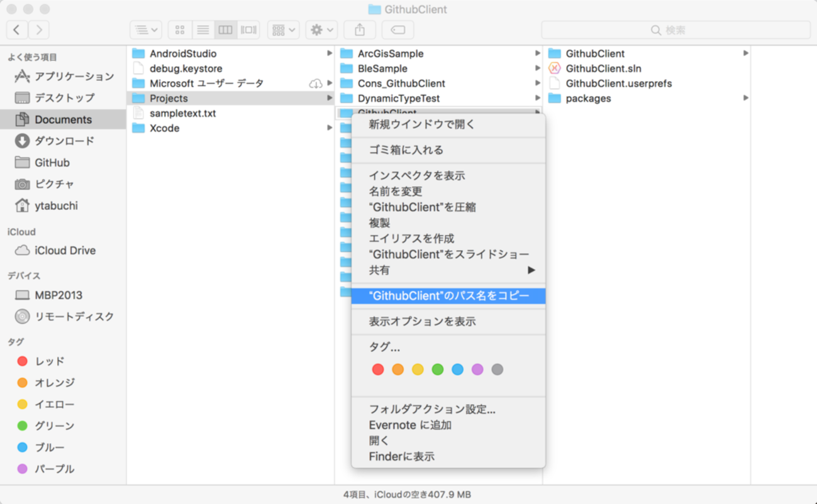Open the Arrange items dropdown

(283, 30)
